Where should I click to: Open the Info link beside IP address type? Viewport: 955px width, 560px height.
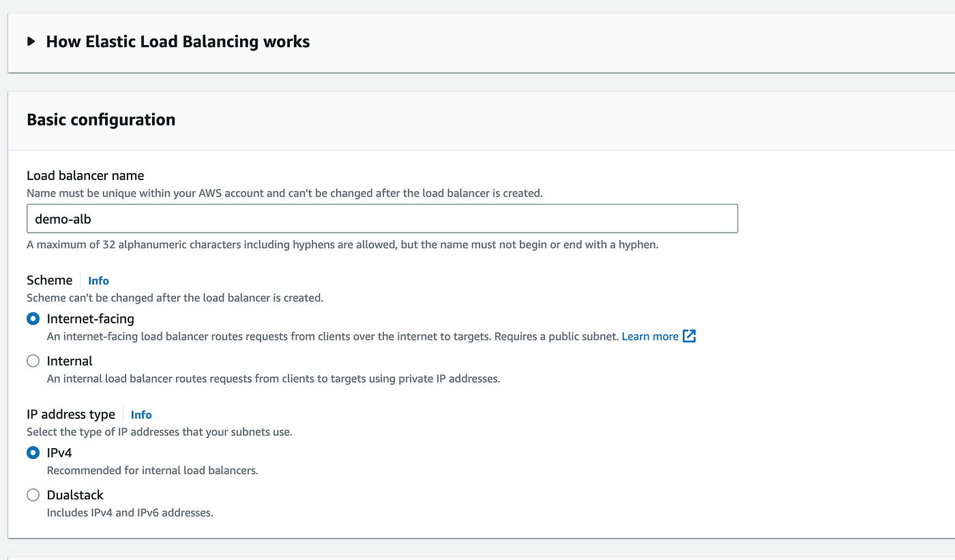[x=141, y=415]
